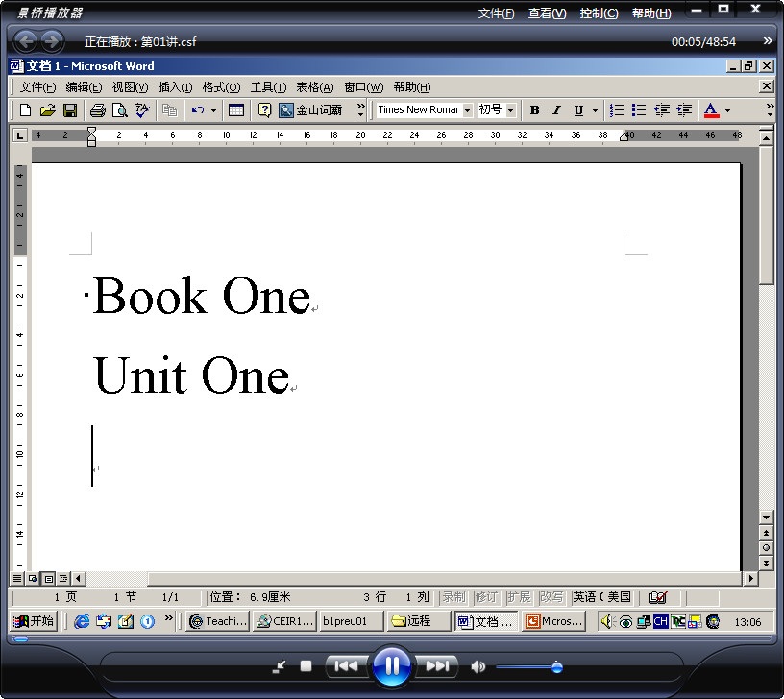Screen dimensions: 784x699
Task: Toggle underline formatting
Action: pyautogui.click(x=578, y=109)
